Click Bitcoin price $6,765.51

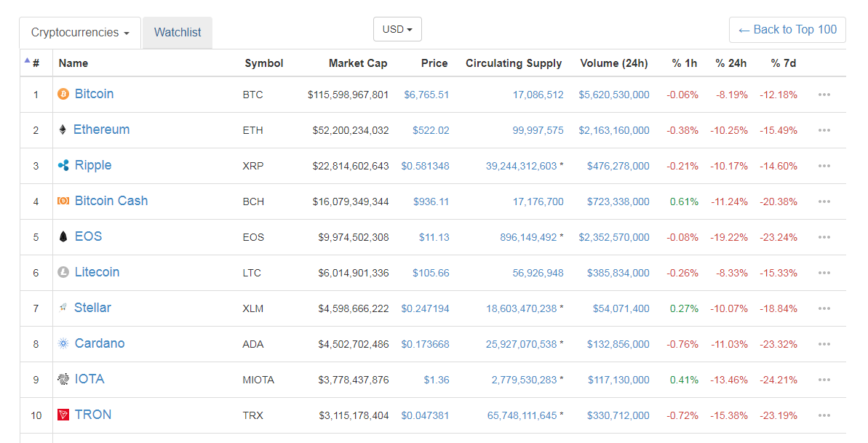coord(426,95)
